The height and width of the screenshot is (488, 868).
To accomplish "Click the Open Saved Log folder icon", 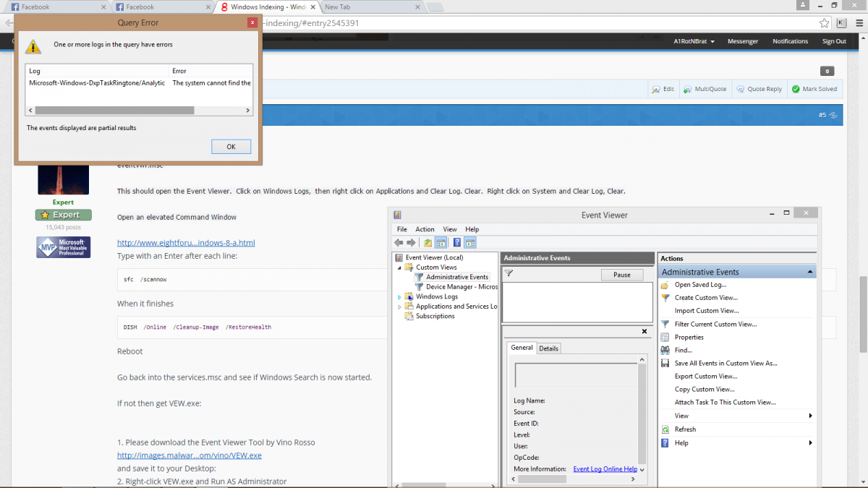I will (x=665, y=285).
